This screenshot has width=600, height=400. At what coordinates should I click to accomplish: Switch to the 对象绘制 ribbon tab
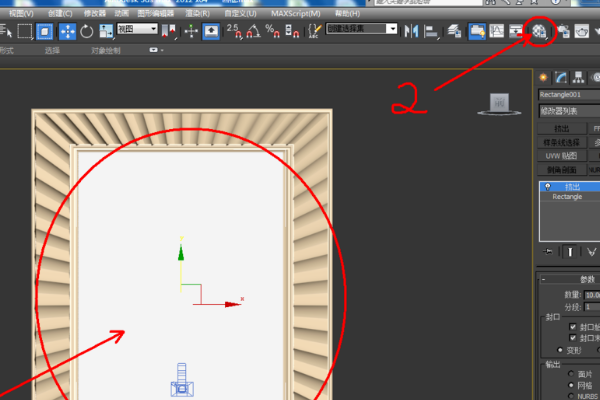[x=106, y=51]
